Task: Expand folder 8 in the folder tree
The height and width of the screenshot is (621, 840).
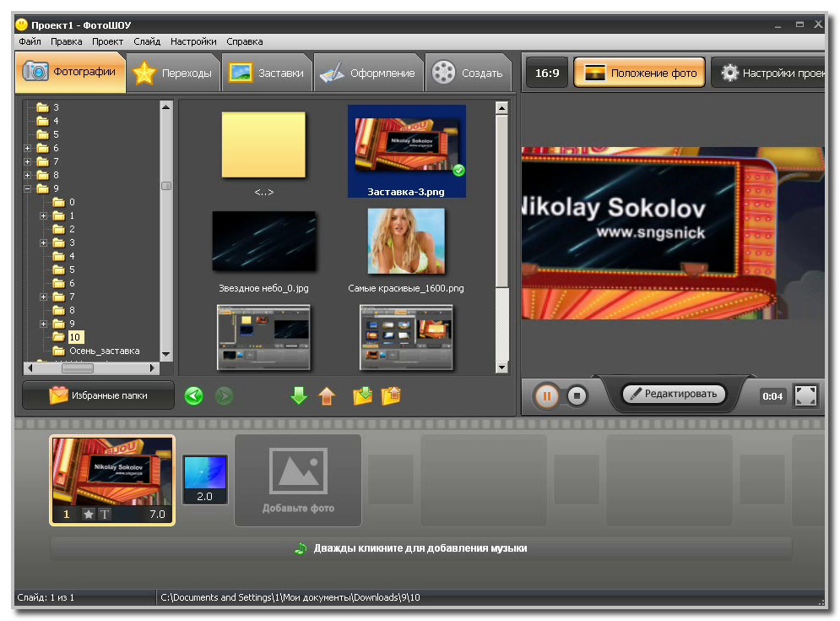Action: point(28,175)
